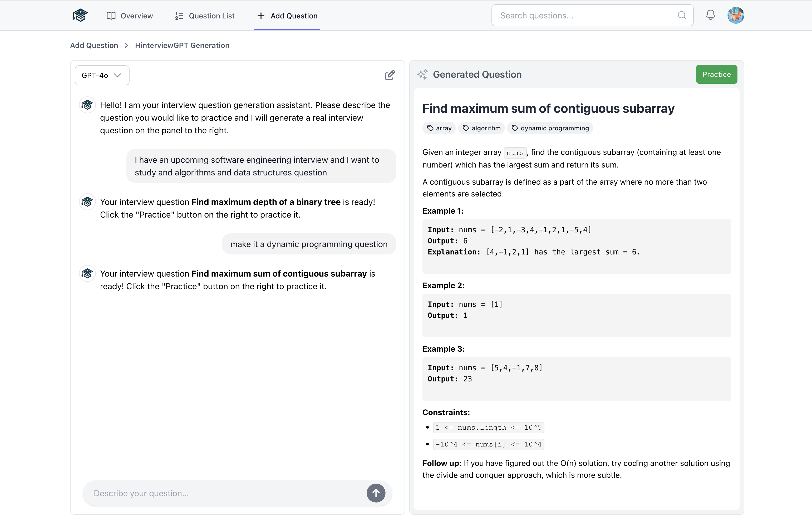Send message with the up-arrow button
Screen dimensions: 812x521
click(x=376, y=493)
